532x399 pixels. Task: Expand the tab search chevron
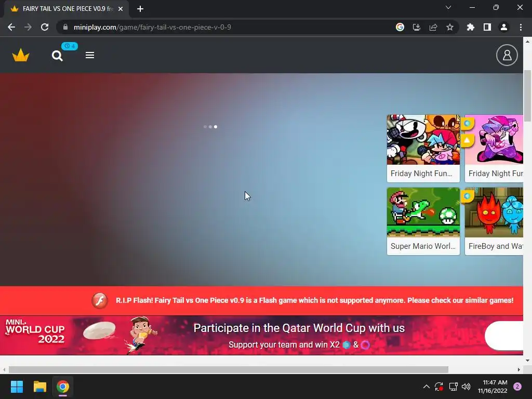448,7
